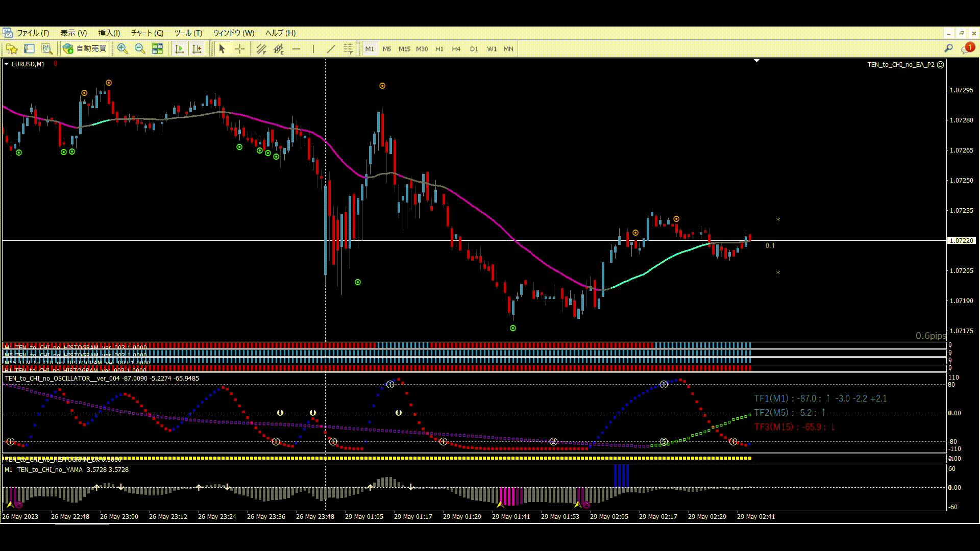Toggle chart shift button

pos(197,49)
